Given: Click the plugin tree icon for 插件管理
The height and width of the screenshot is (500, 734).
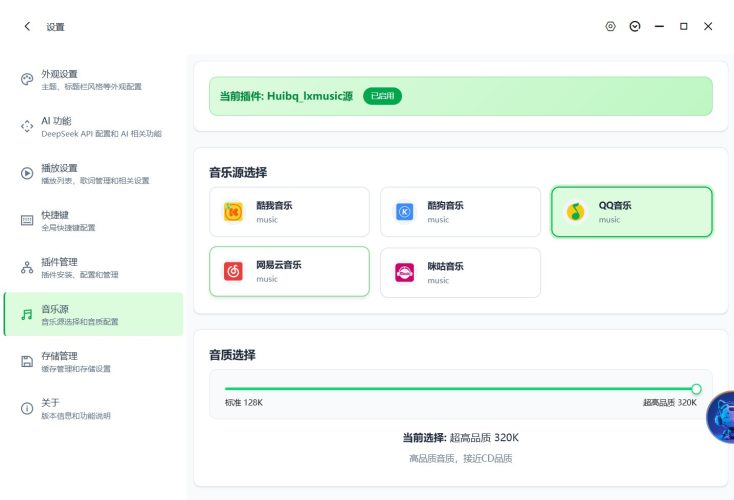Looking at the screenshot, I should [27, 267].
